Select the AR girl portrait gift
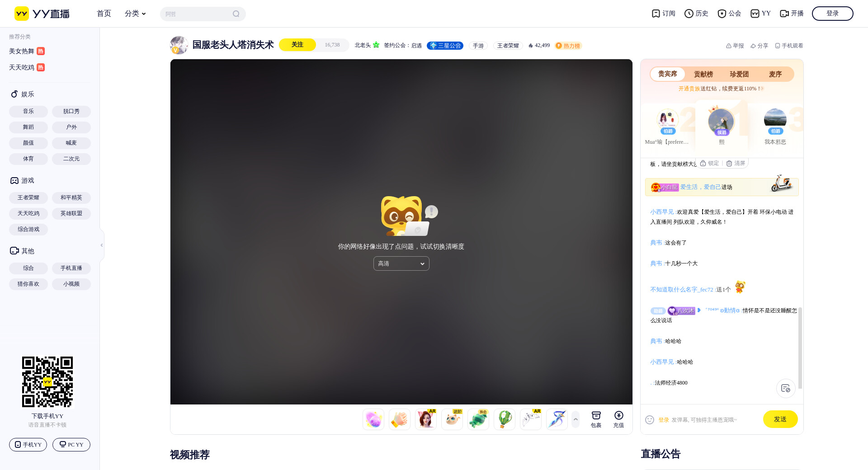868x470 pixels. (426, 419)
